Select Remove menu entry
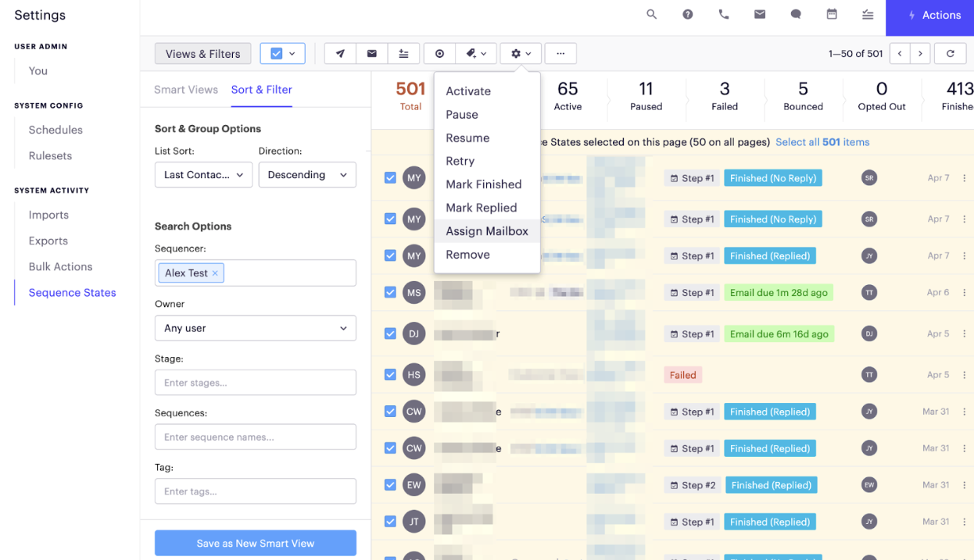 point(487,255)
